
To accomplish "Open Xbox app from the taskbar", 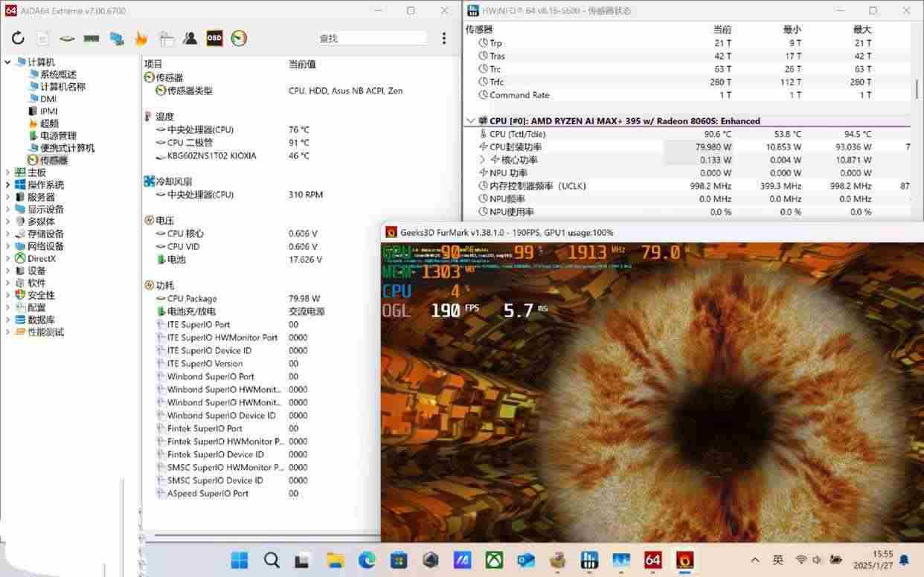I will 494,560.
